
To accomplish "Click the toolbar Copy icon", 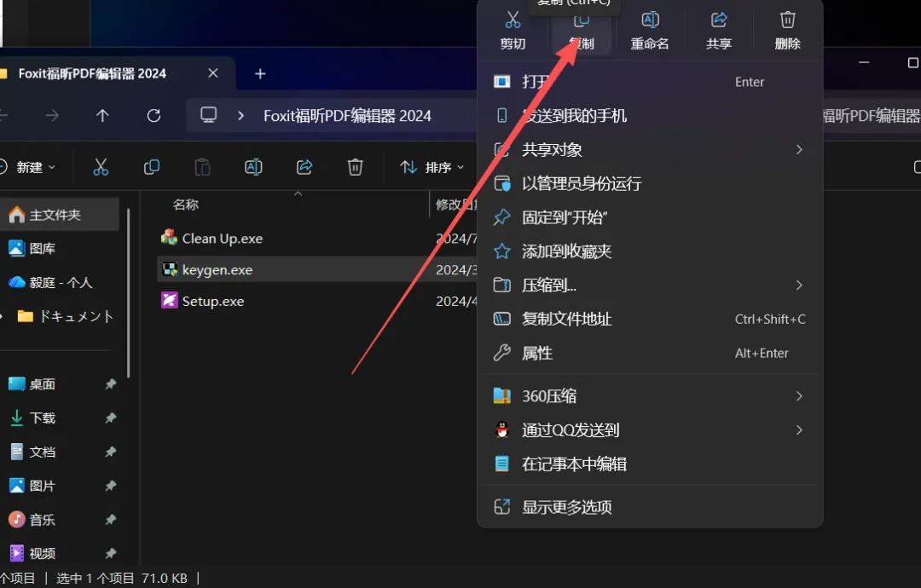I will 152,167.
